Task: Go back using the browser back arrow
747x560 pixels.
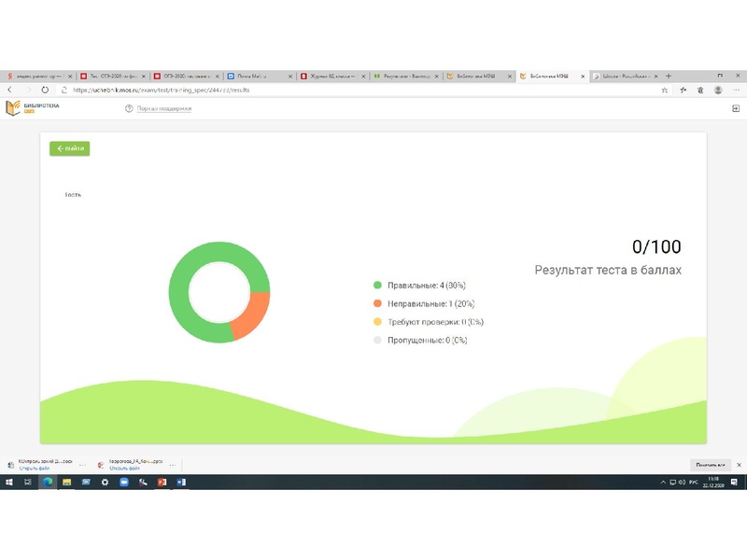Action: (x=9, y=90)
